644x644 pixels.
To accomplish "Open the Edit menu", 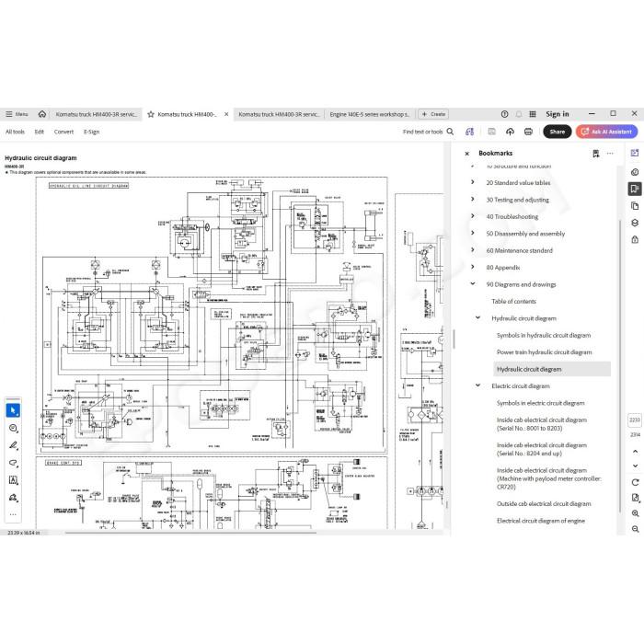I will 39,132.
